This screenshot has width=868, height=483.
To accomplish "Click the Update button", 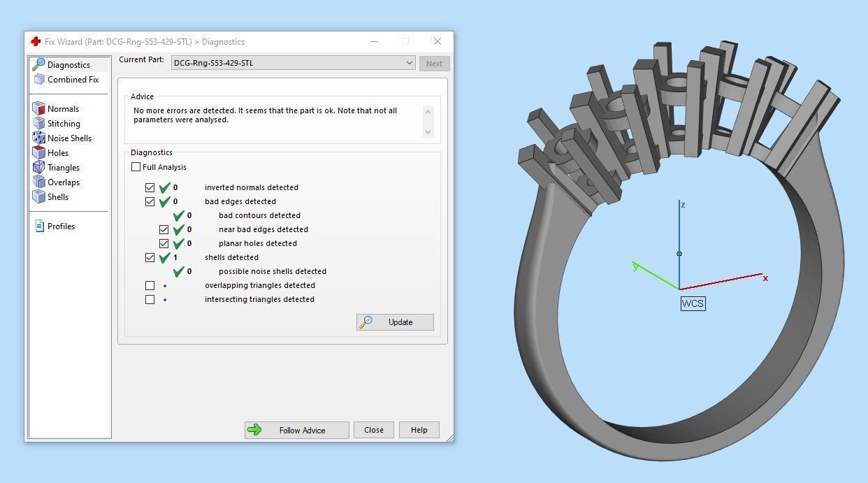I will tap(395, 322).
